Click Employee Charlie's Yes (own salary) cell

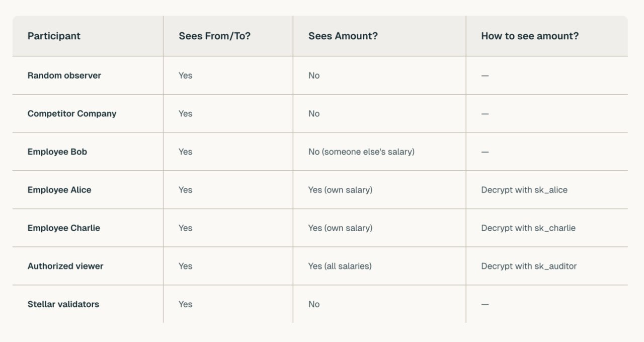[x=340, y=228]
